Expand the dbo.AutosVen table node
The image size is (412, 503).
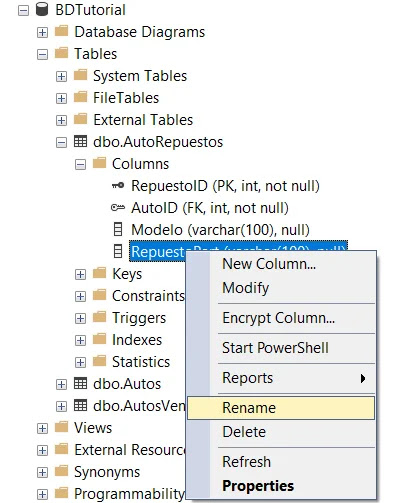(x=61, y=407)
